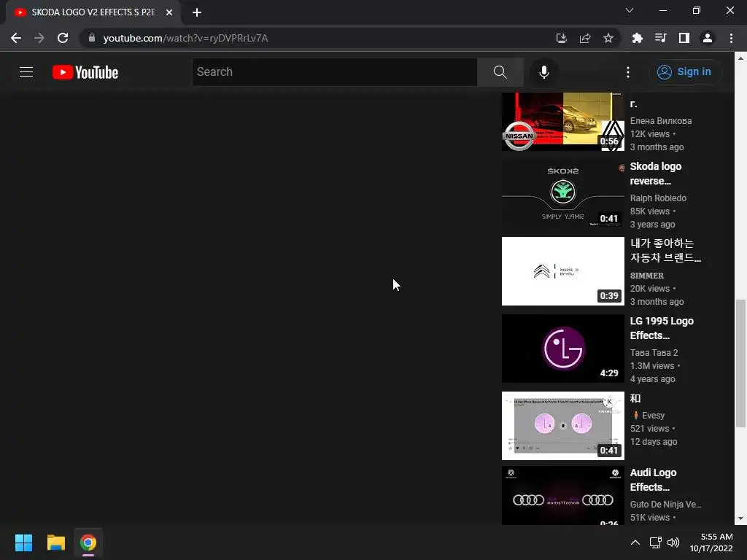Visit the Тава Тава 2 channel
Viewport: 747px width, 560px height.
coord(654,353)
